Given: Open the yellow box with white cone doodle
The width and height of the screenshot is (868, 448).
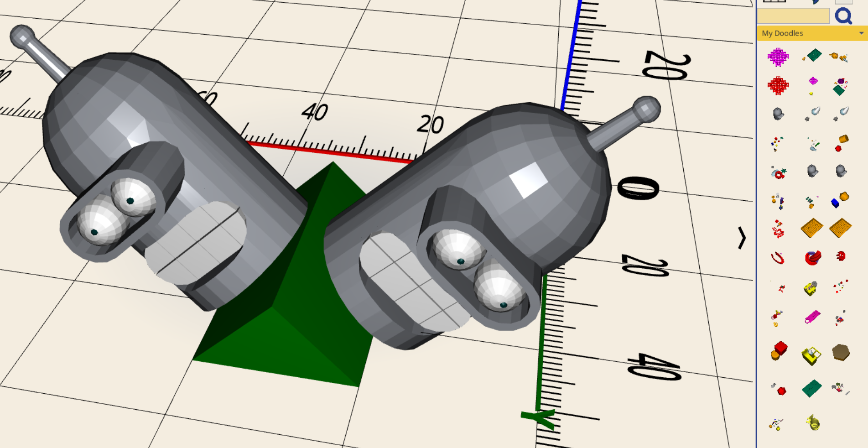Looking at the screenshot, I should pos(811,355).
